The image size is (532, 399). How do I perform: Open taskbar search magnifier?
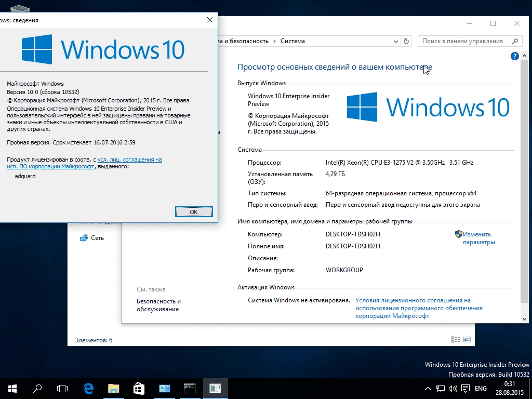coord(37,389)
